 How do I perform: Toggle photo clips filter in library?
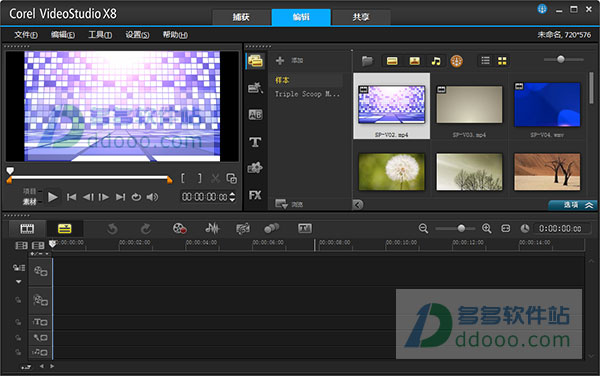point(414,61)
